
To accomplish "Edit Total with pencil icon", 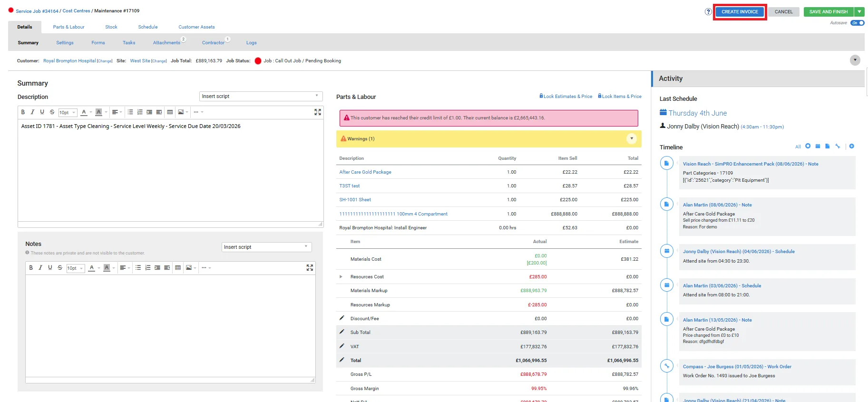I will click(x=341, y=360).
